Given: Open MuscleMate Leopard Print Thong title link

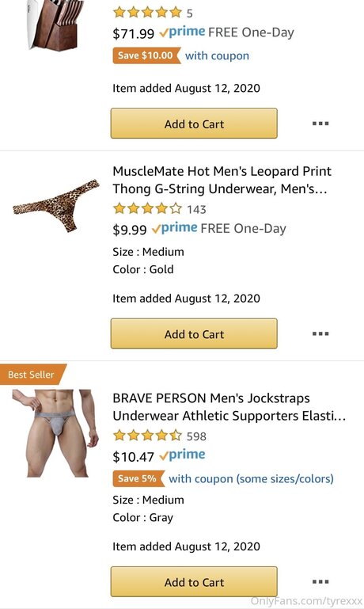Looking at the screenshot, I should (222, 180).
